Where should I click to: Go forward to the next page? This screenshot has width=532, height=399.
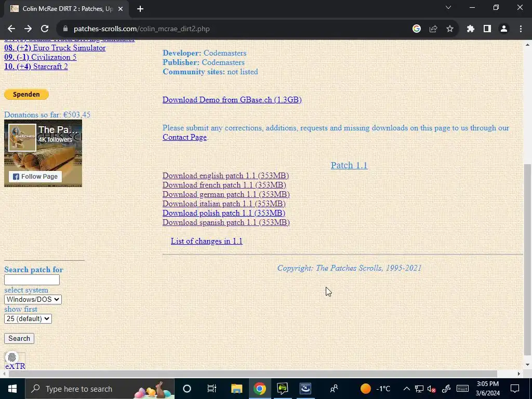click(x=28, y=29)
